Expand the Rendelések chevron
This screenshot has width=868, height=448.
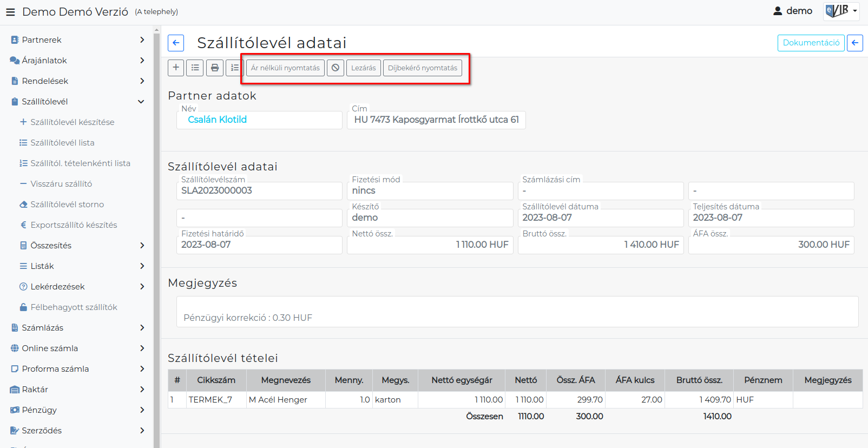click(x=142, y=81)
